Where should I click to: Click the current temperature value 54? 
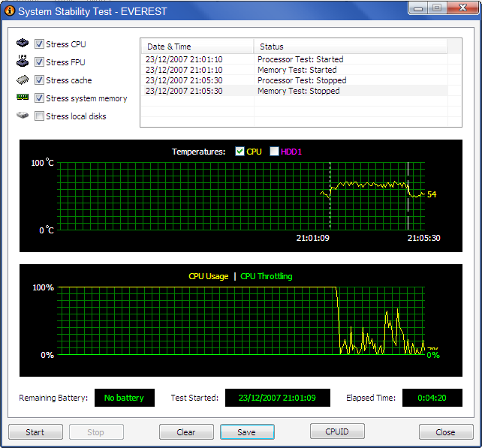[432, 194]
